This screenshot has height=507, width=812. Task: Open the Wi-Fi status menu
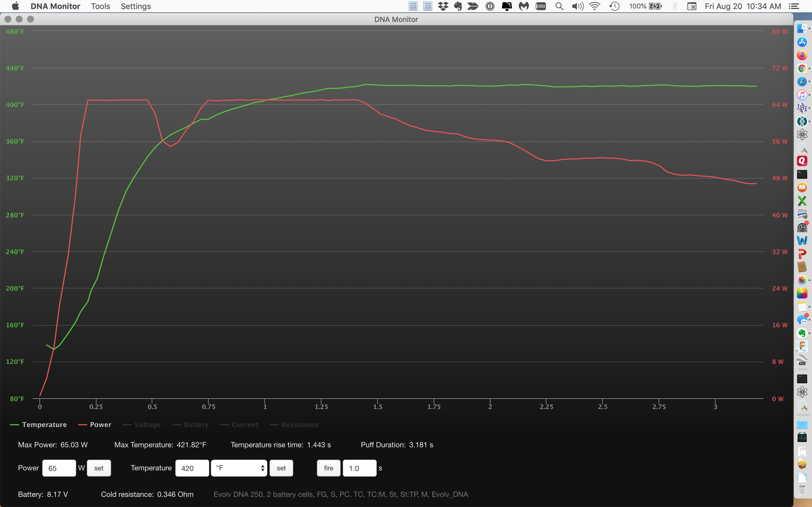(x=594, y=6)
